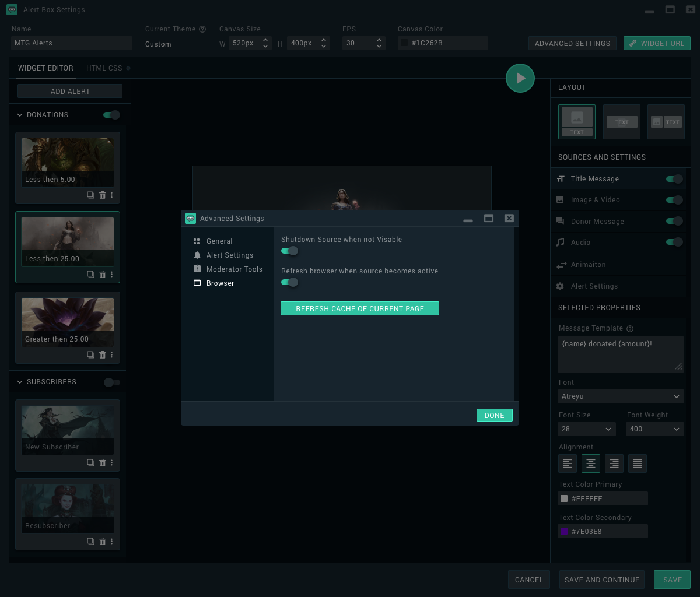Open the Font Weight dropdown
The height and width of the screenshot is (597, 700).
tap(655, 429)
